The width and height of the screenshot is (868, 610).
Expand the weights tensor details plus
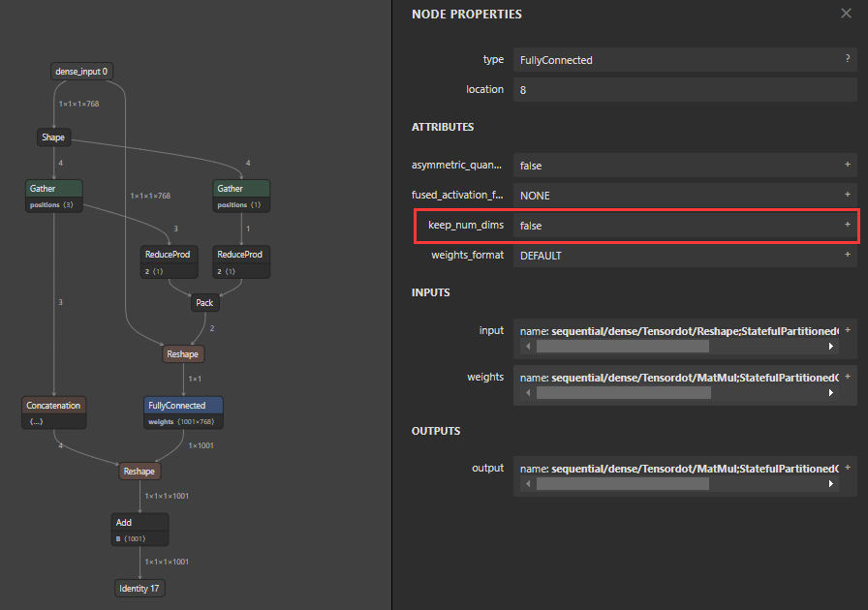click(848, 377)
